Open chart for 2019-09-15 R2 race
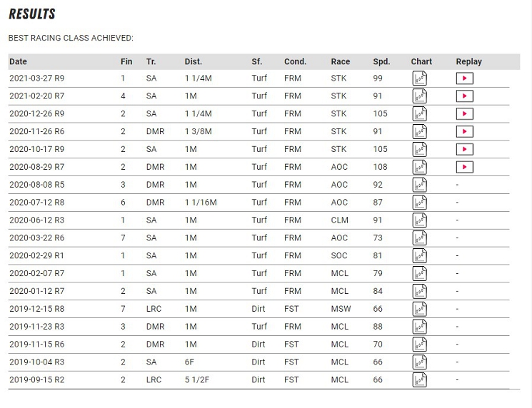 pos(419,379)
